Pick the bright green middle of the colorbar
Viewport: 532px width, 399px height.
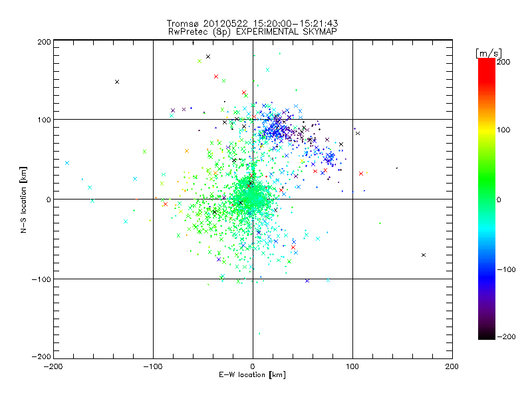[487, 180]
